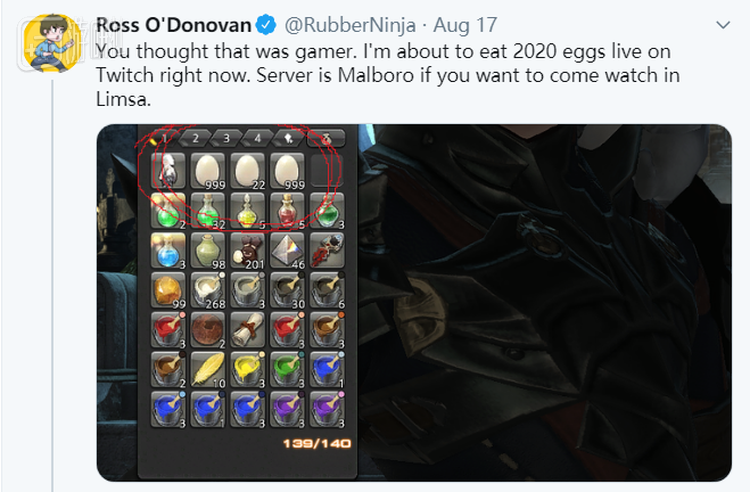Open the Aug 17 tweet timestamp
750x492 pixels.
pyautogui.click(x=465, y=25)
